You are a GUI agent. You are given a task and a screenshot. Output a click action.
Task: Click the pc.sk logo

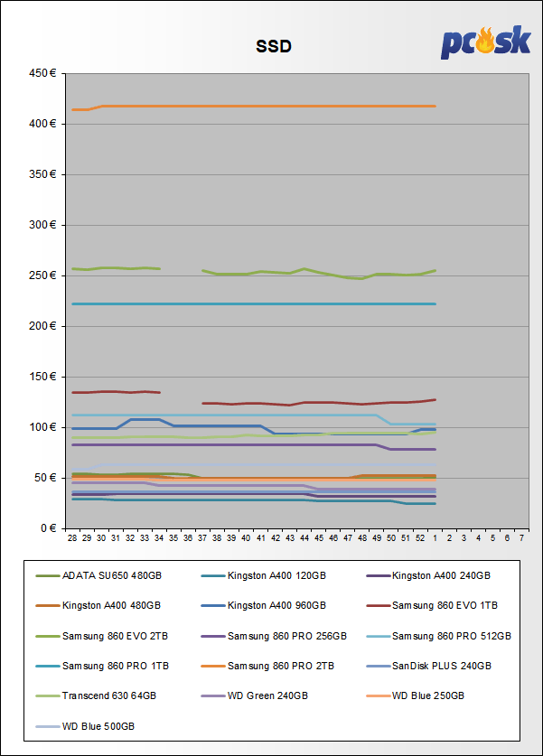click(485, 42)
